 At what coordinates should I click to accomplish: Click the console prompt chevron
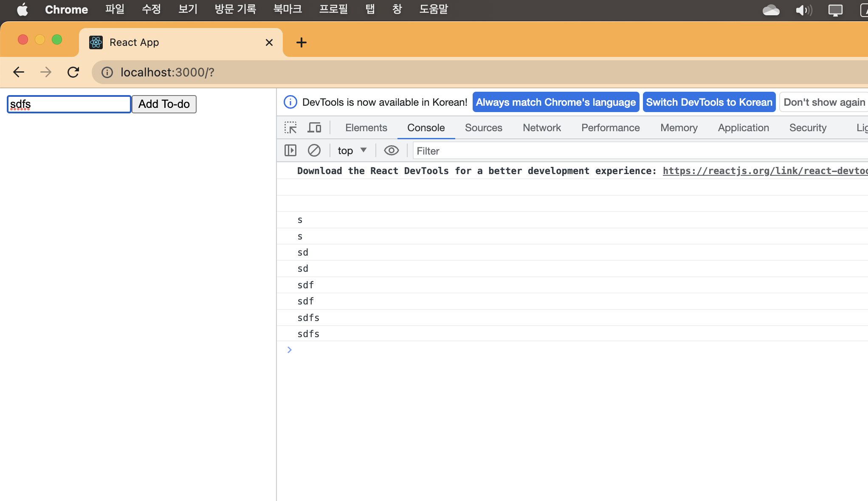coord(290,350)
